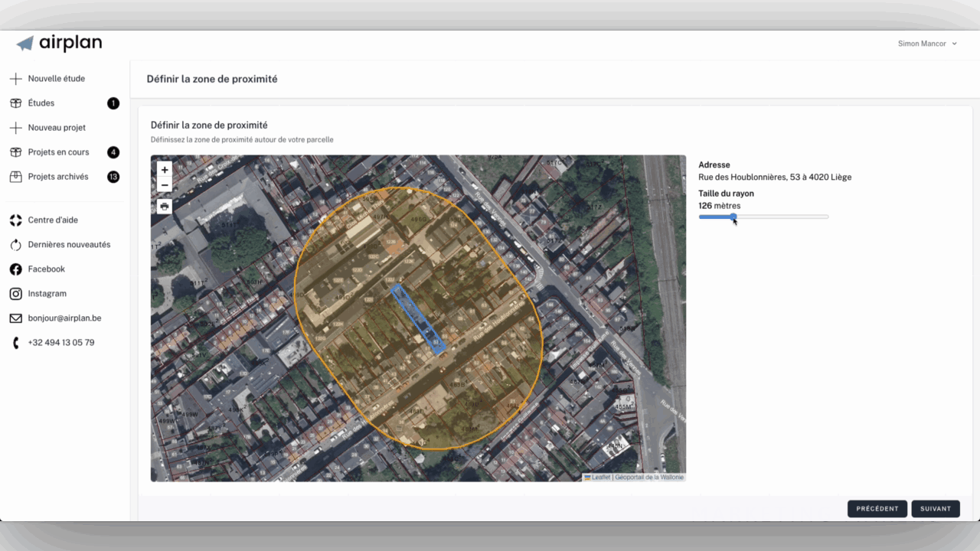Click the Adresse label

(714, 165)
